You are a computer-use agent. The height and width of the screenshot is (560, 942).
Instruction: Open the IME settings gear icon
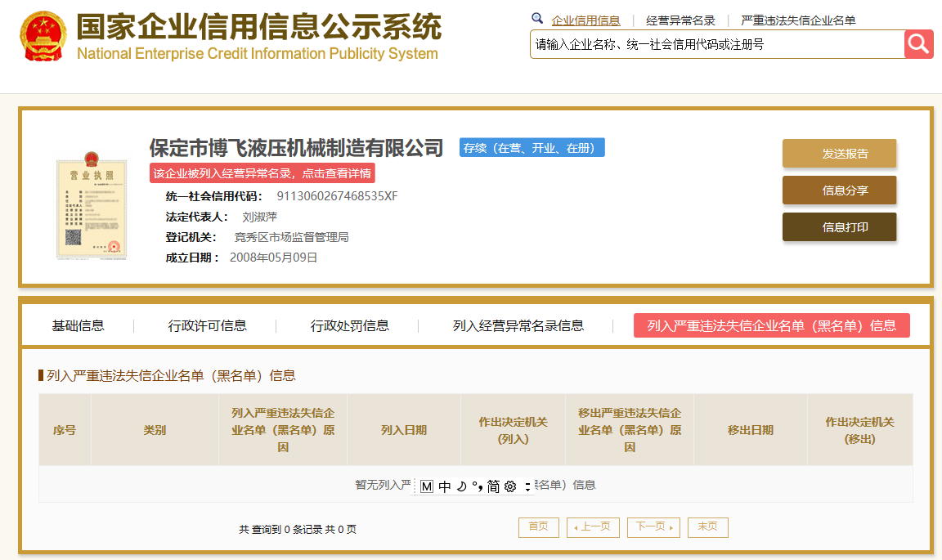pos(510,486)
